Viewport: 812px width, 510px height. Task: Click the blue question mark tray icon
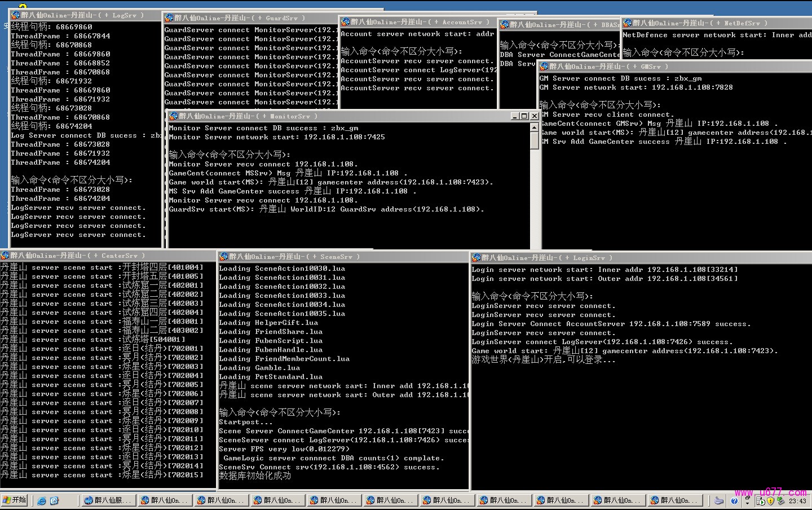coord(734,500)
